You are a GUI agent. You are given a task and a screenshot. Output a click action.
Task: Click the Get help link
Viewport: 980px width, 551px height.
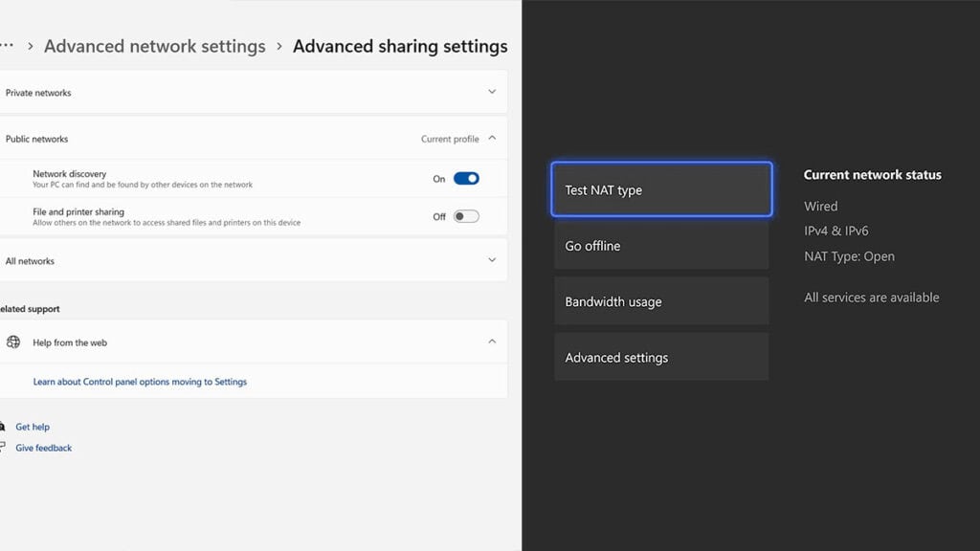(32, 427)
